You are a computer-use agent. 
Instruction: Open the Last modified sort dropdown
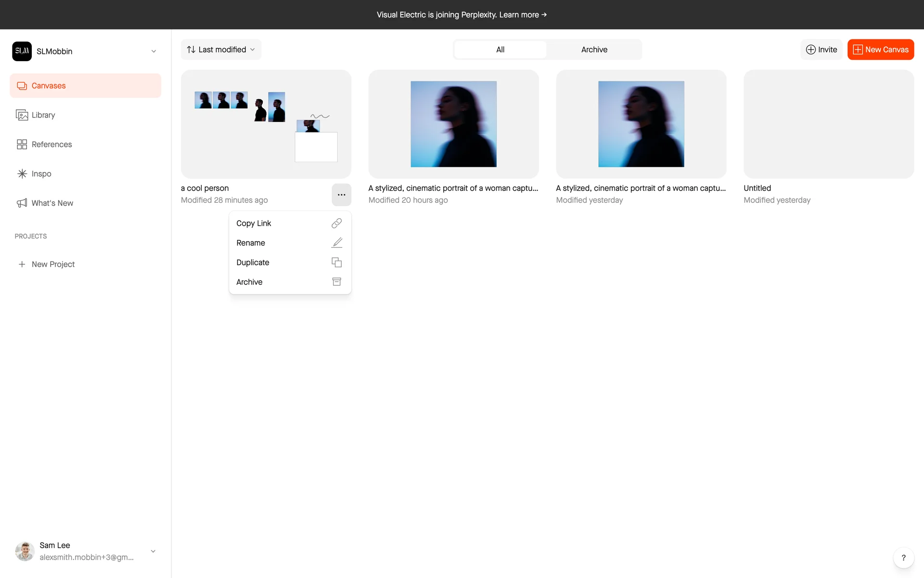click(x=221, y=50)
